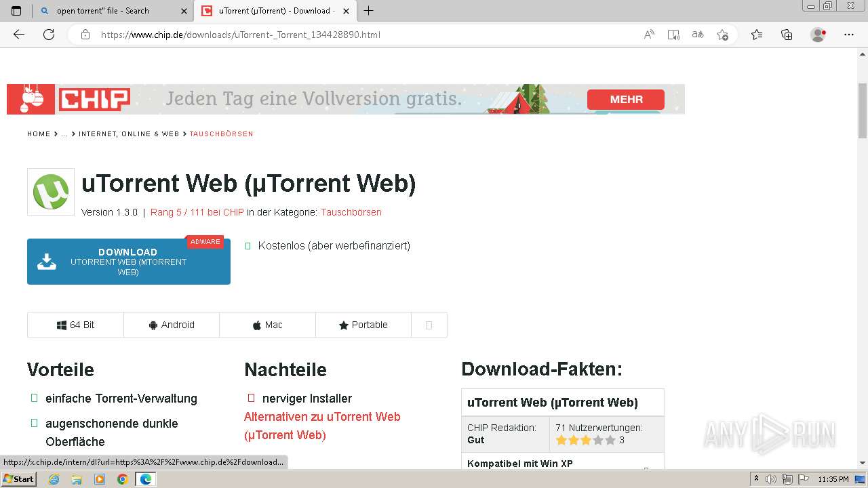Reload the page with the refresh icon

click(49, 35)
